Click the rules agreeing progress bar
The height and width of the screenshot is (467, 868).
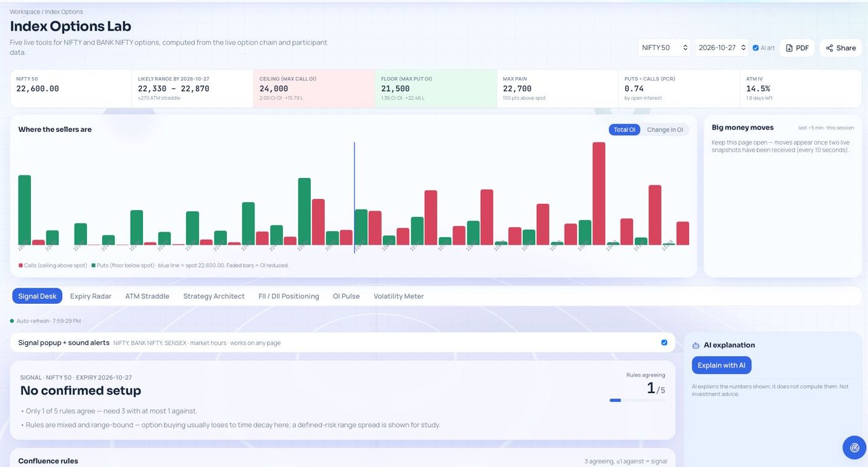[637, 400]
